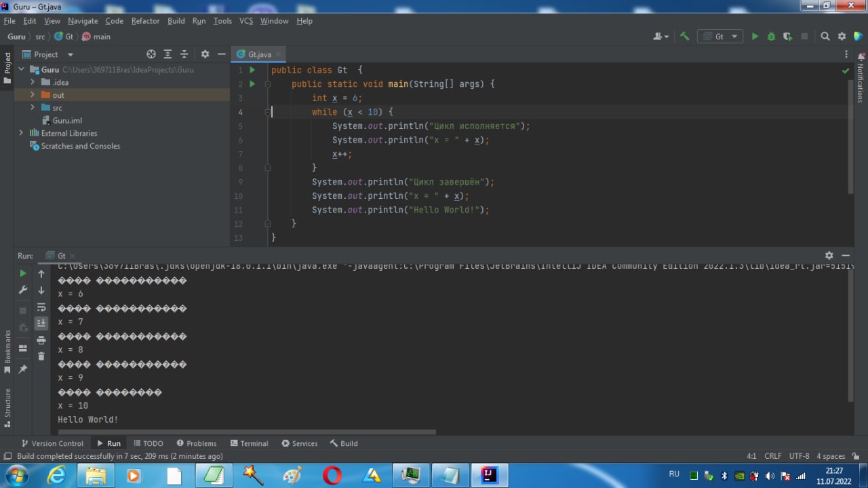Image resolution: width=868 pixels, height=488 pixels.
Task: Expand the out folder in the project tree
Action: (x=32, y=95)
